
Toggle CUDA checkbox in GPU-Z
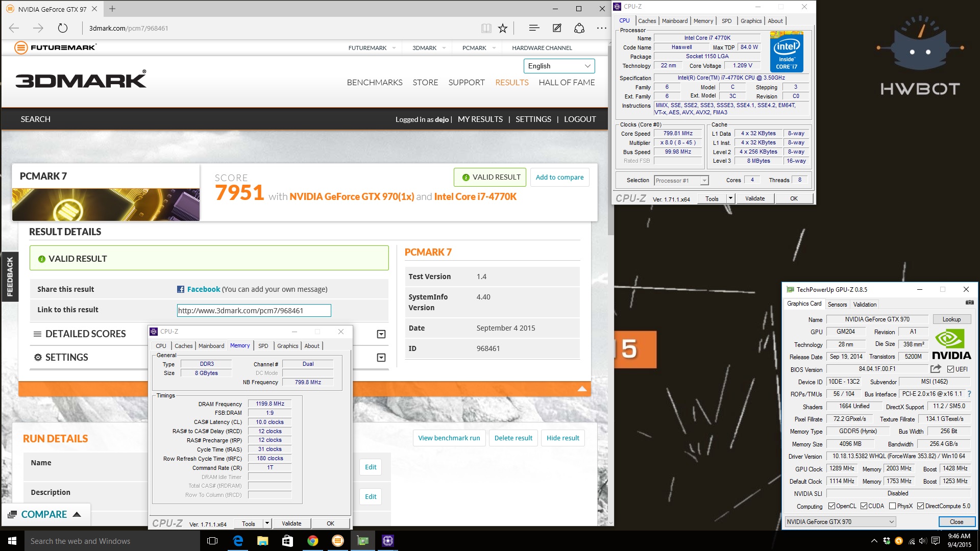(864, 506)
